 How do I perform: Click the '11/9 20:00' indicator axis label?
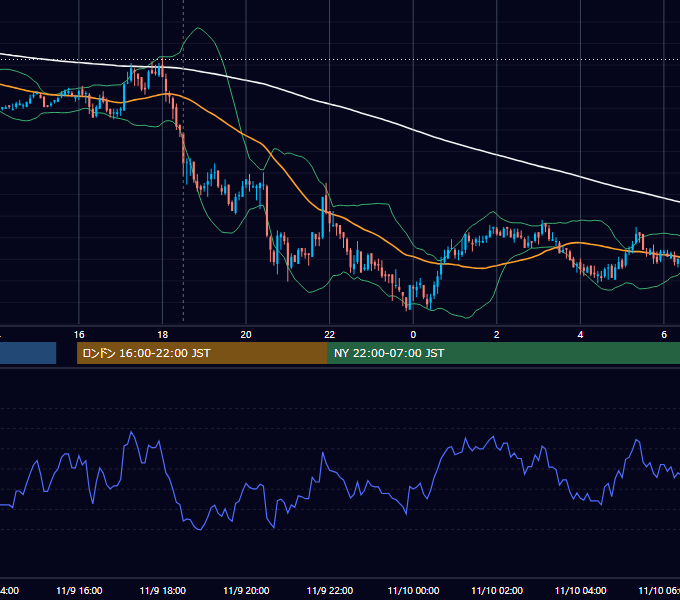tap(246, 590)
